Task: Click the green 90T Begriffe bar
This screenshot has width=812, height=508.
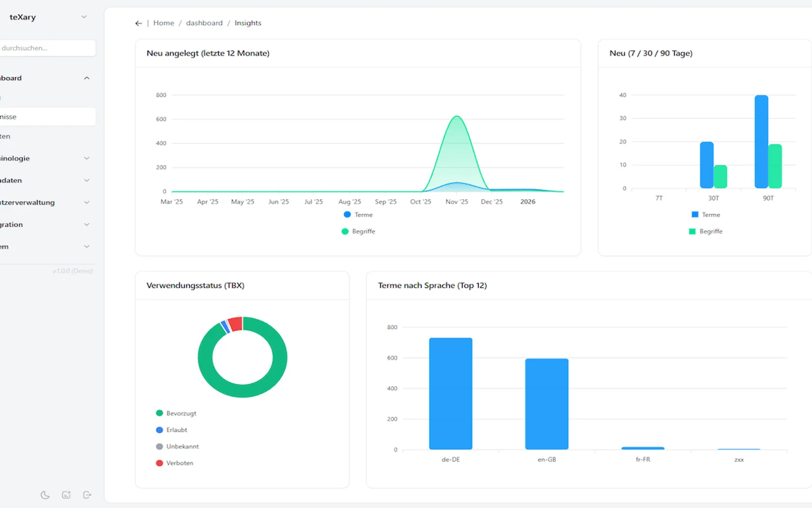Action: point(775,166)
